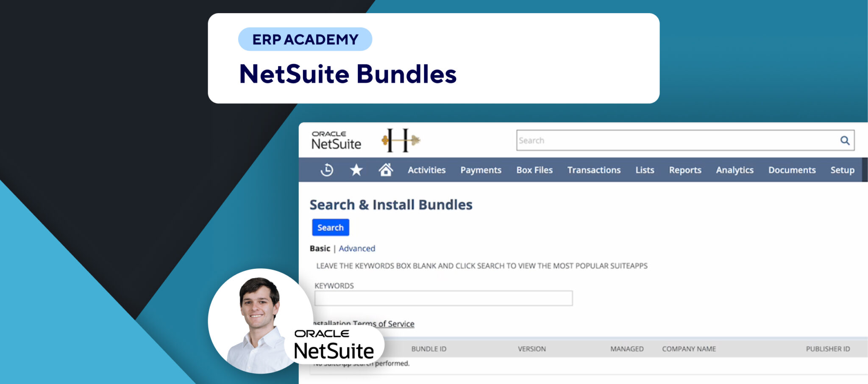
Task: Open the Setup menu
Action: [843, 170]
